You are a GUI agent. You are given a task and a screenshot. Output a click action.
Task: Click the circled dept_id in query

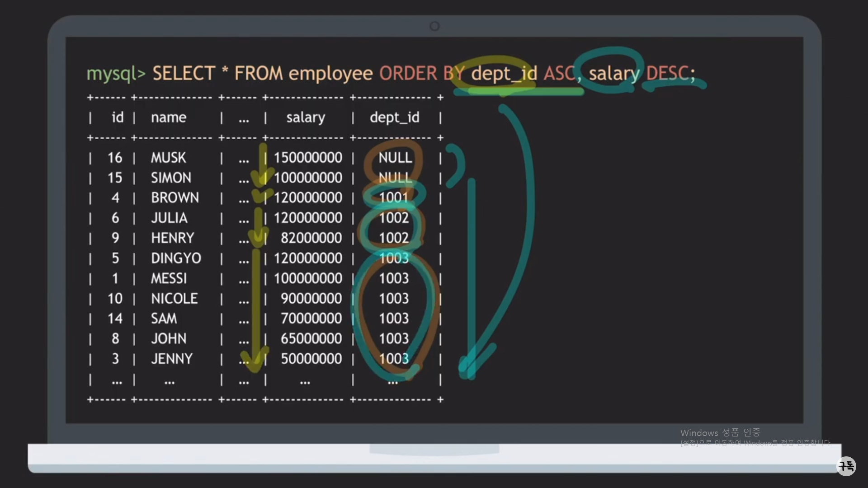[504, 73]
